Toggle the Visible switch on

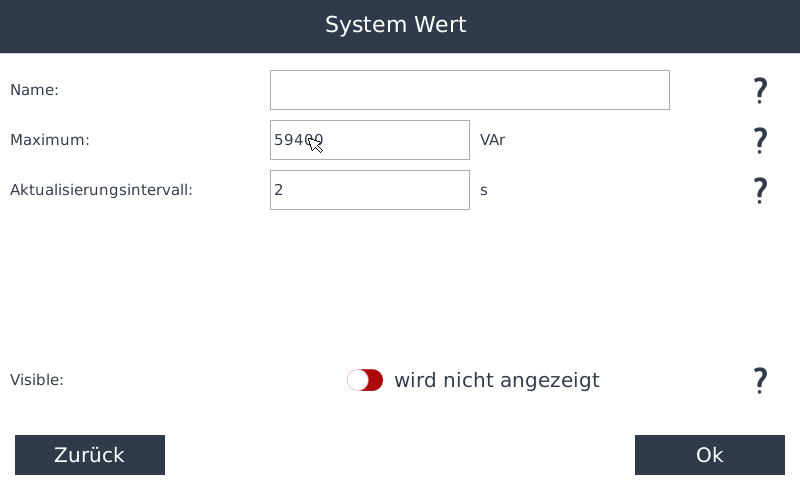click(x=365, y=380)
